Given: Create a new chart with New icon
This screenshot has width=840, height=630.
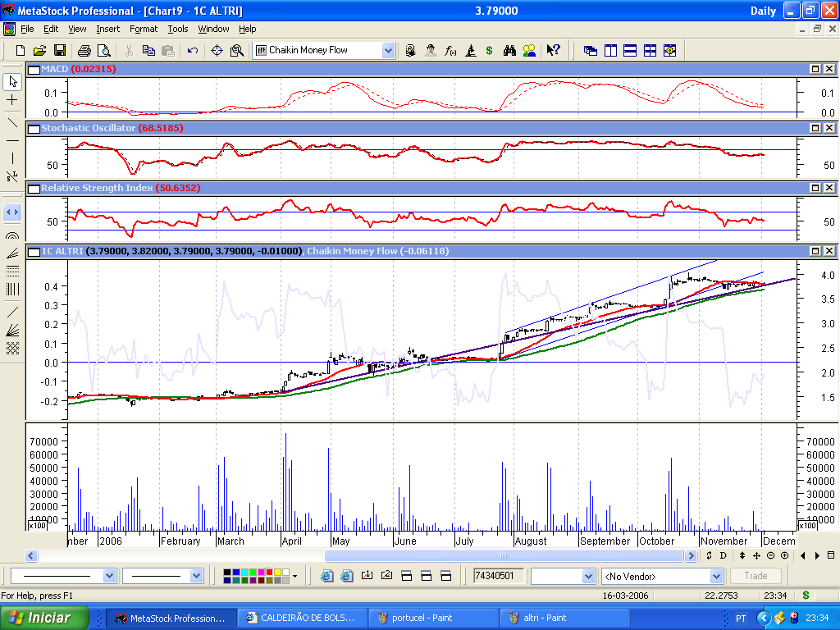Looking at the screenshot, I should (x=21, y=50).
